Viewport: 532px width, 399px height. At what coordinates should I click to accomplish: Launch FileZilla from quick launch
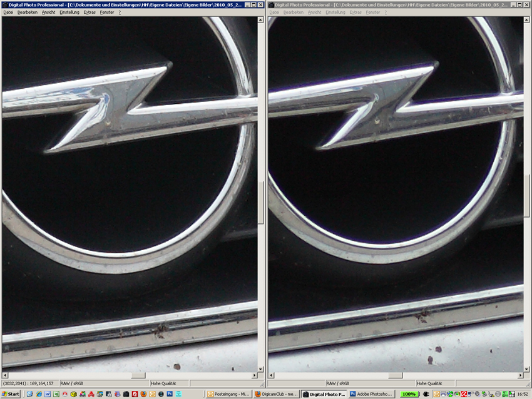tap(135, 394)
